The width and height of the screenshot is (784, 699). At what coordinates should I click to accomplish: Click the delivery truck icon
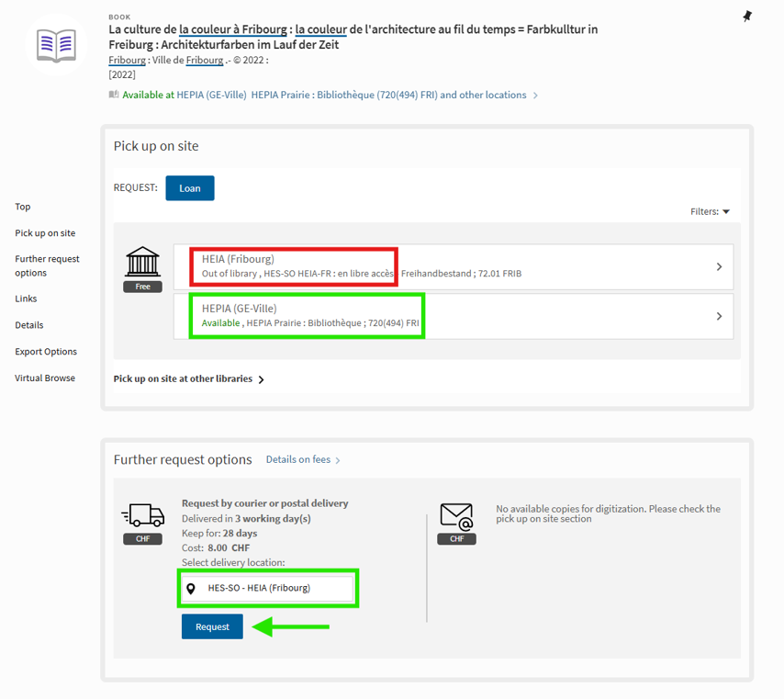point(142,515)
